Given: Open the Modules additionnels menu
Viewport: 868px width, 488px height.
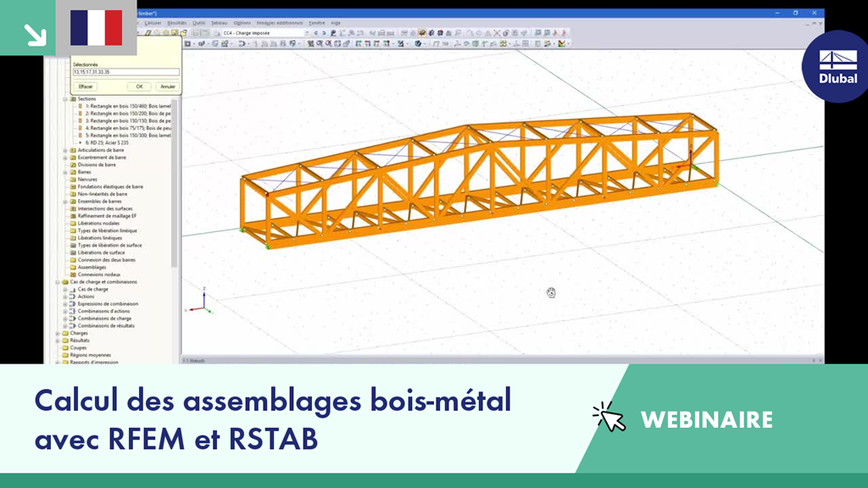Looking at the screenshot, I should pyautogui.click(x=280, y=23).
